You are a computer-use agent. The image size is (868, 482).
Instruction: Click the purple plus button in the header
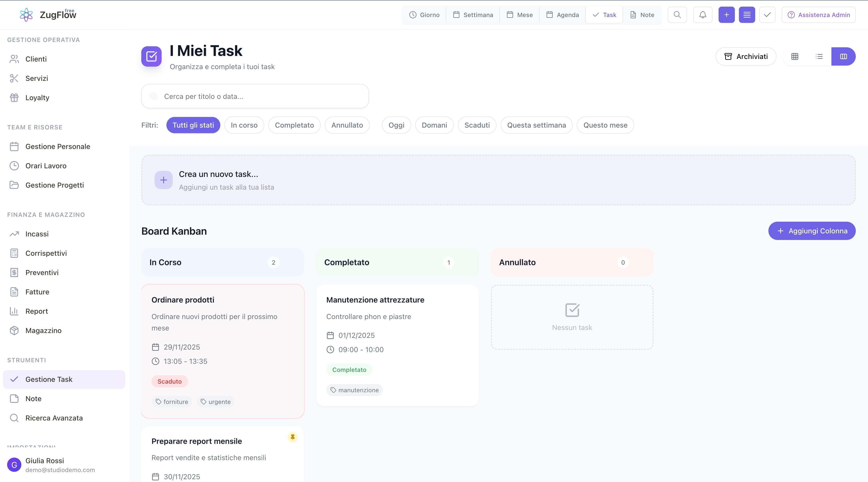(x=726, y=14)
